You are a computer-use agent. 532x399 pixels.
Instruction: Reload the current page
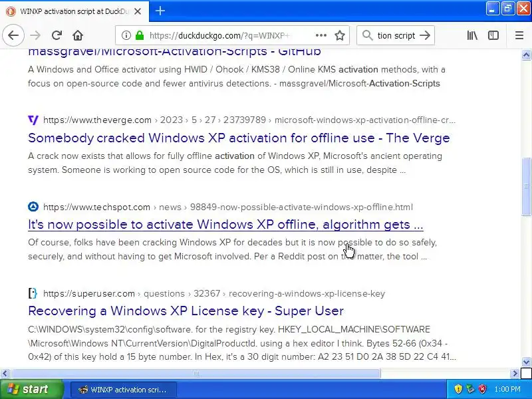point(57,35)
